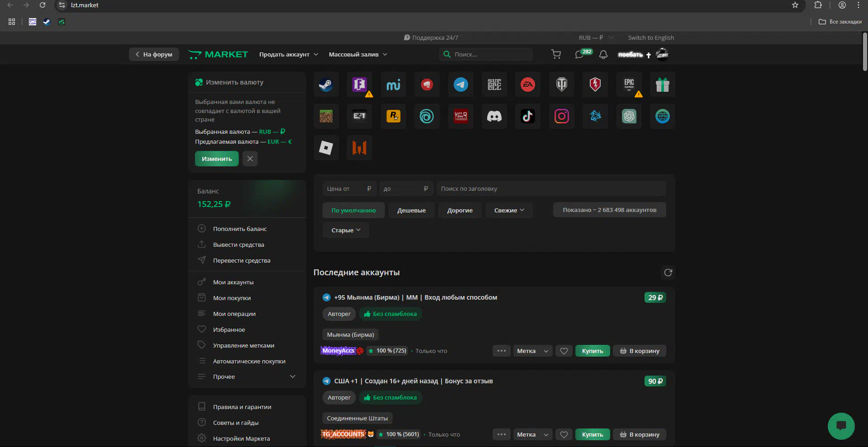Open the Старые sort dropdown
This screenshot has height=447, width=868.
(x=346, y=230)
